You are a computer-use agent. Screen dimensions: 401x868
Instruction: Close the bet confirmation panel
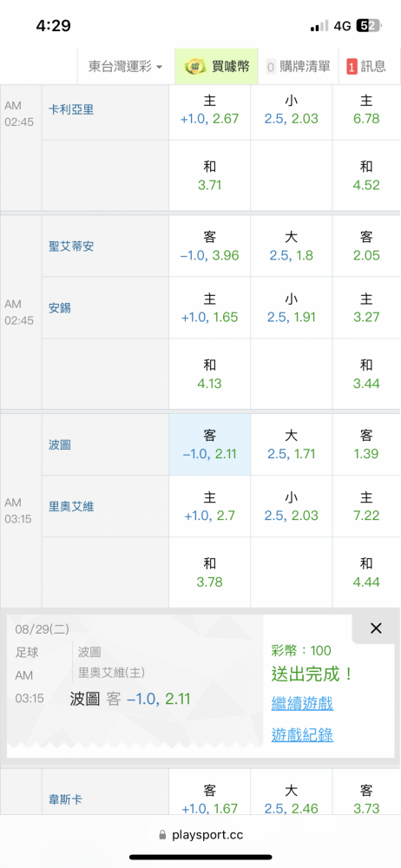[x=376, y=628]
